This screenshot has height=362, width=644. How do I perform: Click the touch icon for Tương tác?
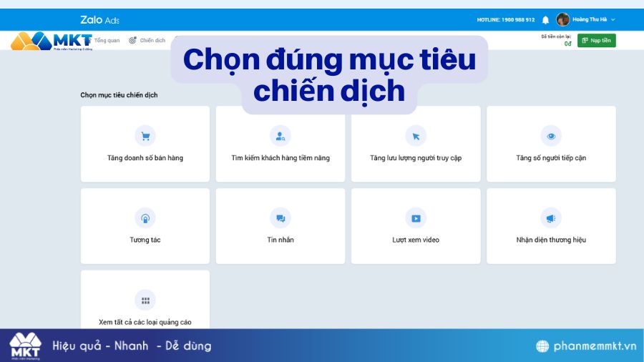(145, 218)
